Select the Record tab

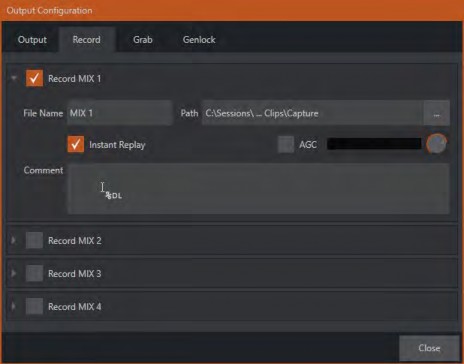tap(87, 40)
